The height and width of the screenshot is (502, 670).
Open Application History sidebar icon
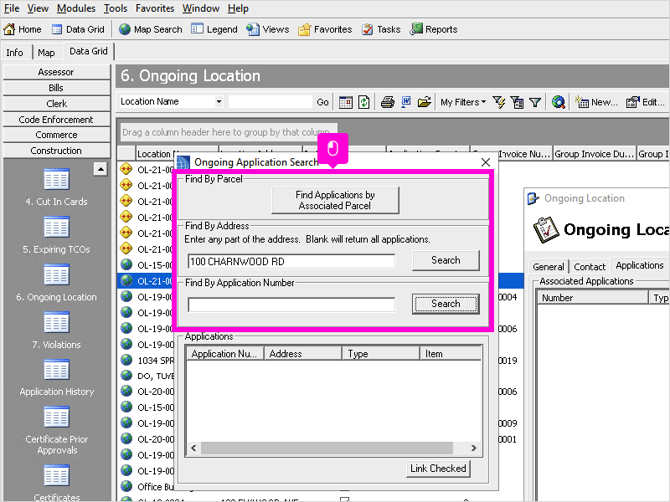click(56, 370)
